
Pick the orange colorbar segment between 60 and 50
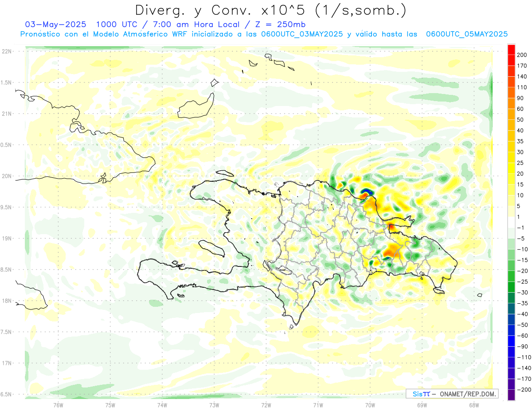pos(511,114)
